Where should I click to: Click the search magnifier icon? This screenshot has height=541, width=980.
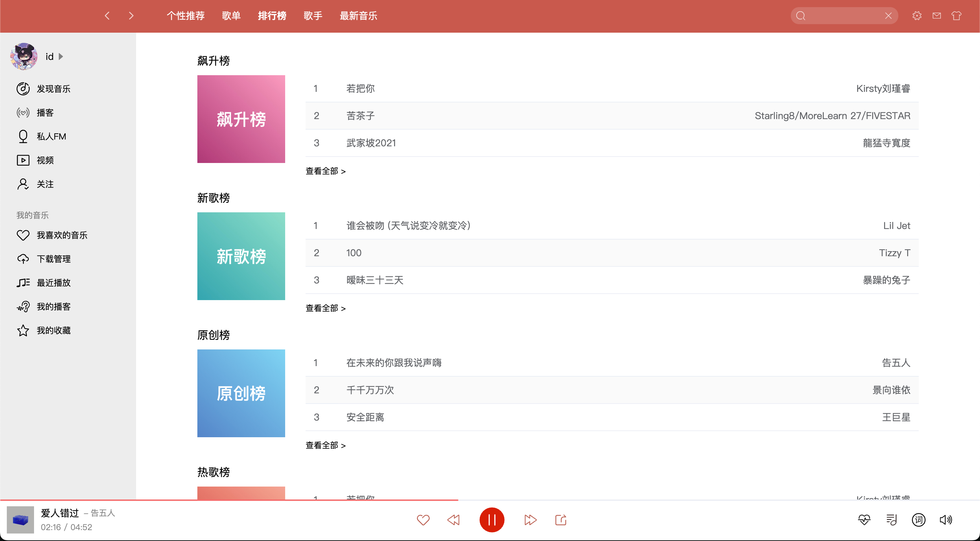point(801,16)
